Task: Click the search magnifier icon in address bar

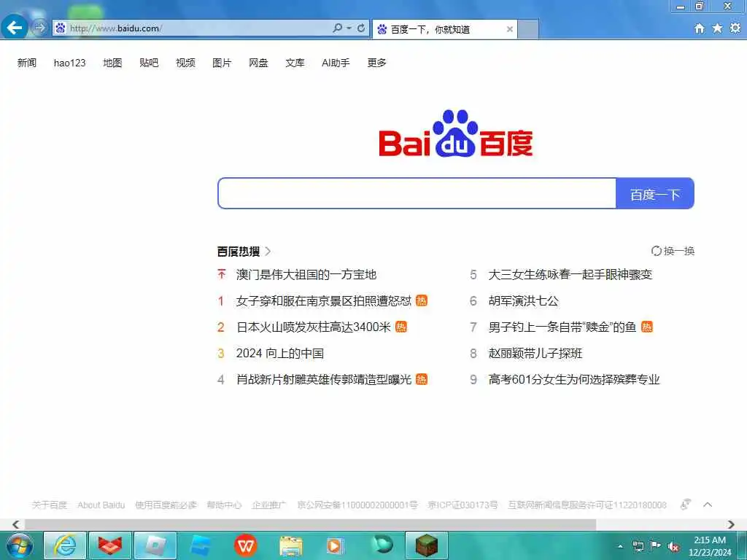Action: [x=337, y=28]
